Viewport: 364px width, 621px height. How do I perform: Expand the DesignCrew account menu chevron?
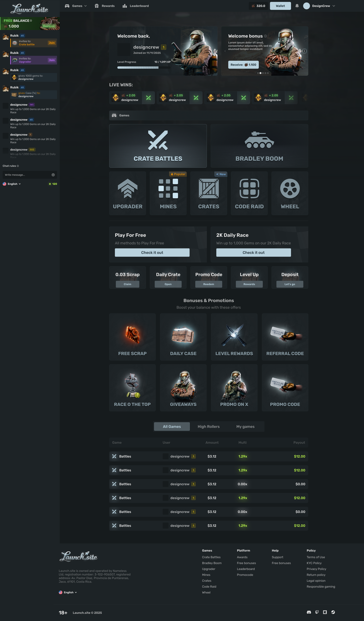pyautogui.click(x=334, y=6)
